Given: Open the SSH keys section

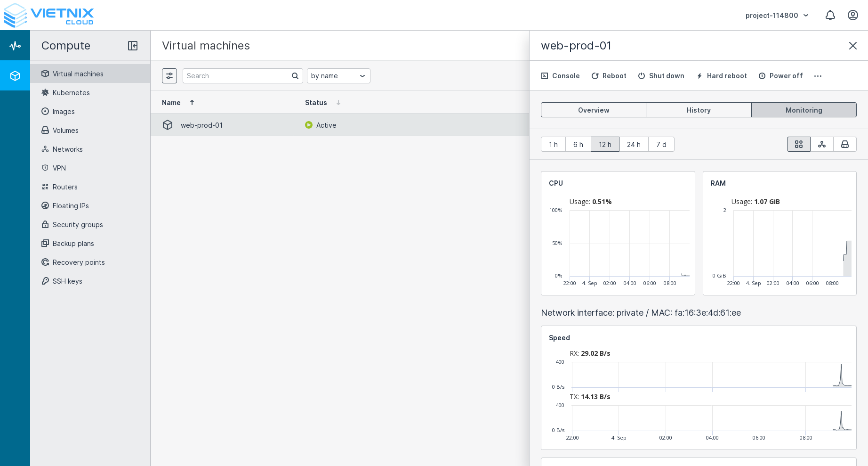Looking at the screenshot, I should click(x=67, y=281).
